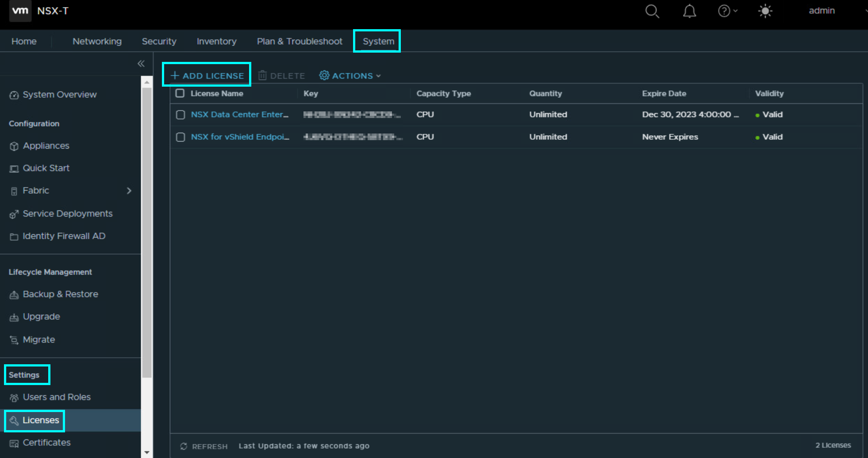Open Quick Start in sidebar
Image resolution: width=868 pixels, height=458 pixels.
pos(46,168)
